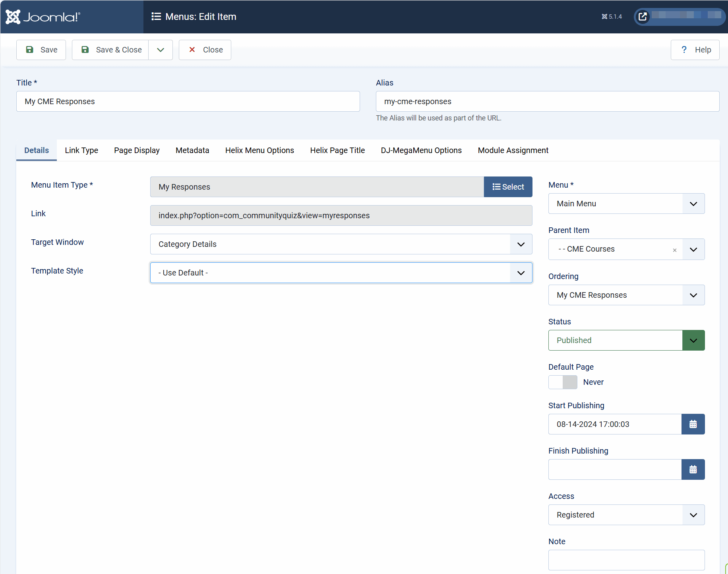Click the Close button with red X
The width and height of the screenshot is (728, 574).
(205, 50)
